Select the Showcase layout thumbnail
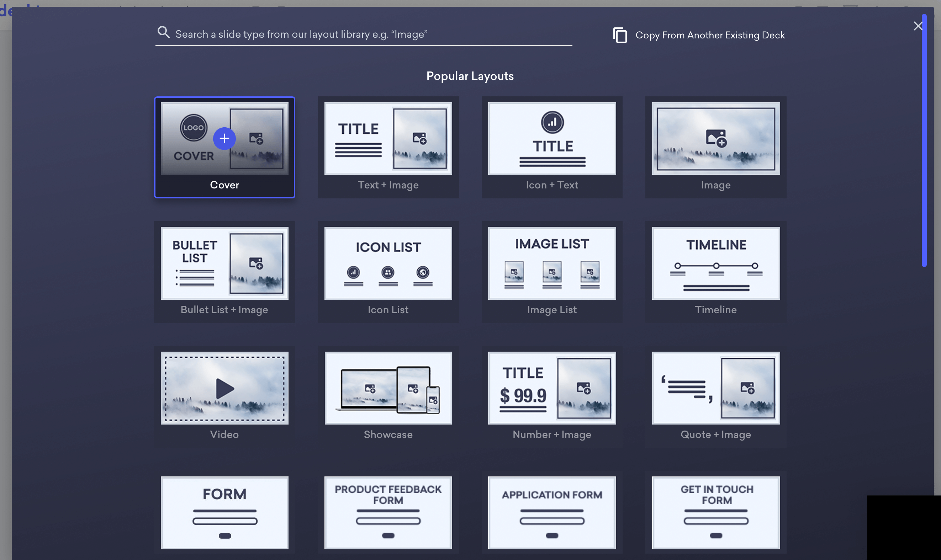The height and width of the screenshot is (560, 941). pyautogui.click(x=388, y=388)
